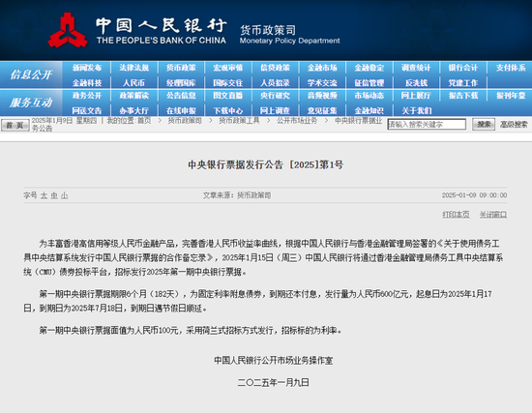The image size is (532, 413).
Task: Follow the breadcrumb link 中央银行票据业务公告
Action: tap(358, 121)
